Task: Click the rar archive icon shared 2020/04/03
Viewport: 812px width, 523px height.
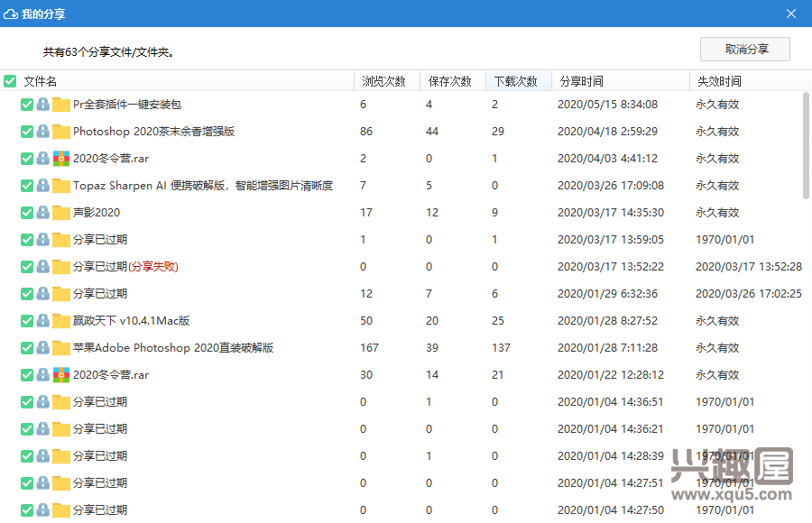Action: tap(61, 159)
